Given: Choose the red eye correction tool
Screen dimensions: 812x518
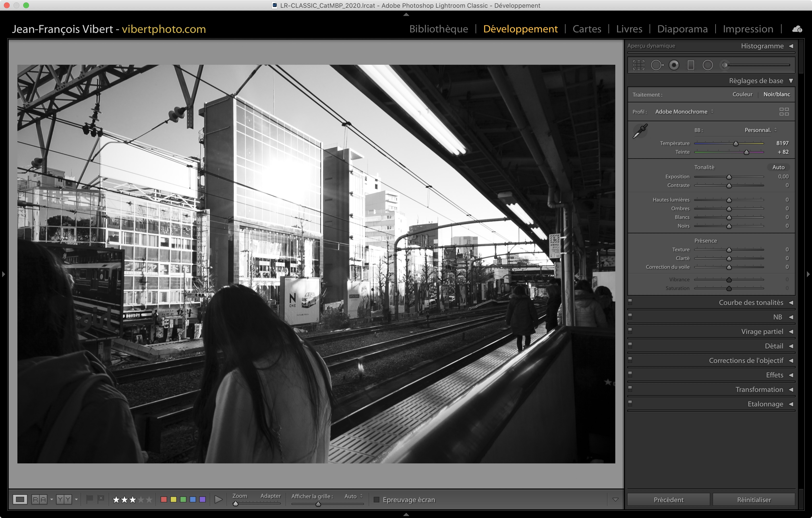Looking at the screenshot, I should (x=674, y=65).
